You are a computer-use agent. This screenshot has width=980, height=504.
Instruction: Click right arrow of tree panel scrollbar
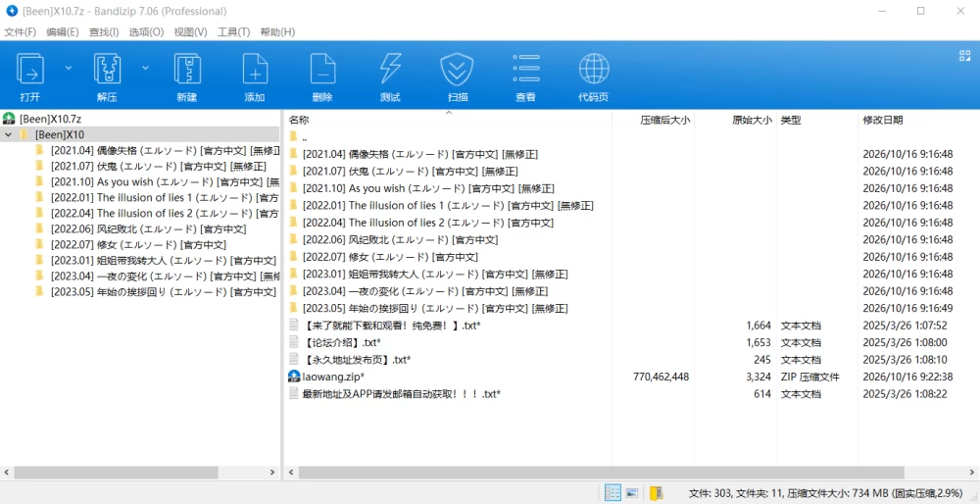click(x=272, y=472)
